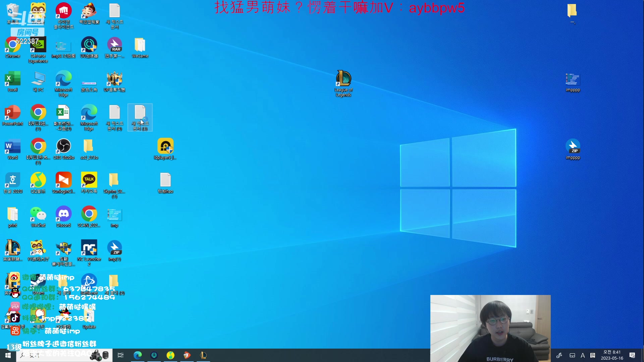Image resolution: width=644 pixels, height=362 pixels.
Task: Select the Excel desktop shortcut
Action: pos(12,79)
